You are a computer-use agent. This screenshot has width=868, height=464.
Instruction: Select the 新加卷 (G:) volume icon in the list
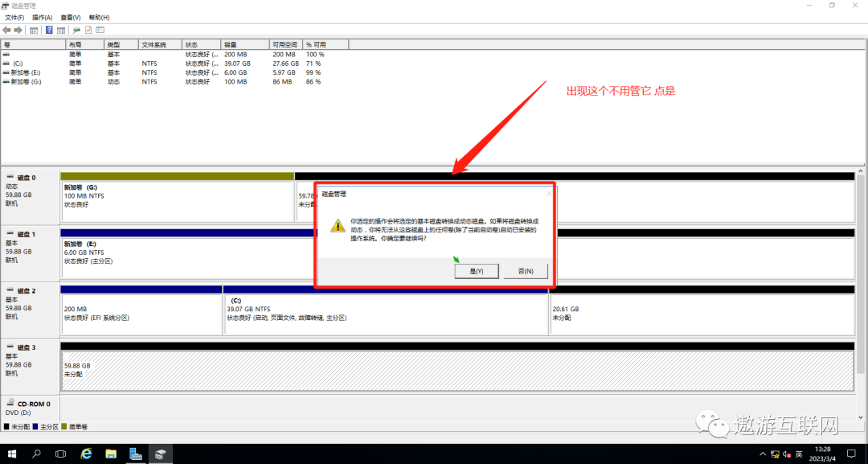pyautogui.click(x=6, y=81)
